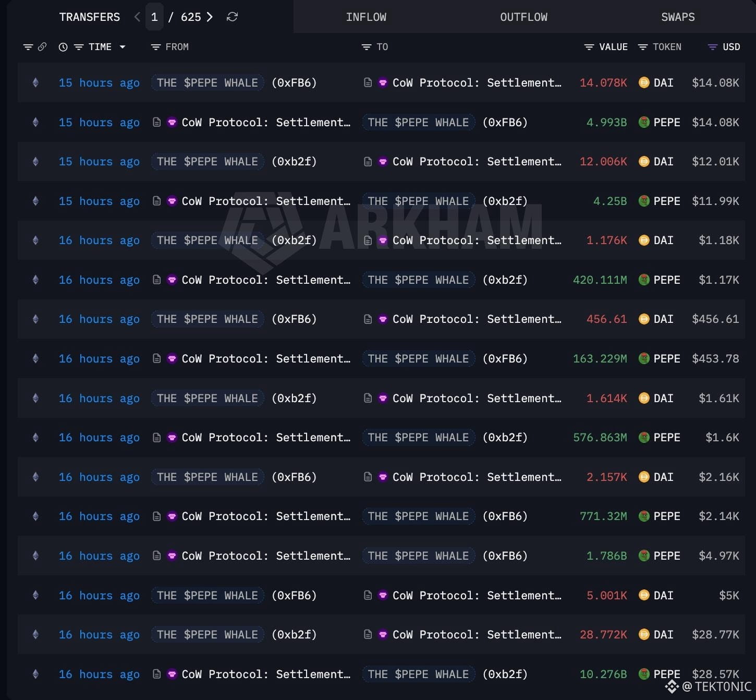The height and width of the screenshot is (700, 756).
Task: Switch to the OUTFLOW tab
Action: pos(524,17)
